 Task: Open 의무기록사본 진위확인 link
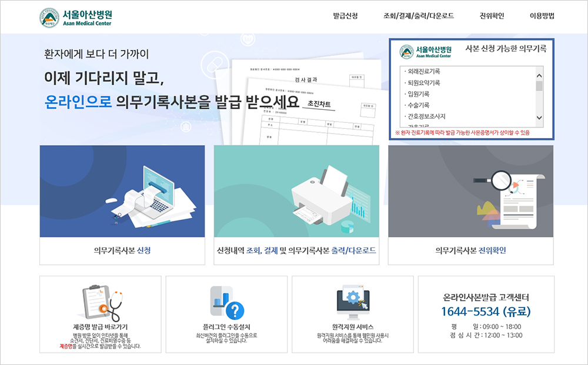click(x=470, y=251)
